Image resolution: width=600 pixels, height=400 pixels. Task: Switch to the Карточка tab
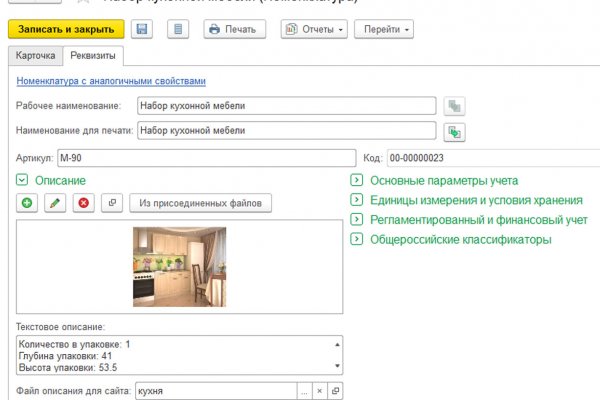point(32,56)
